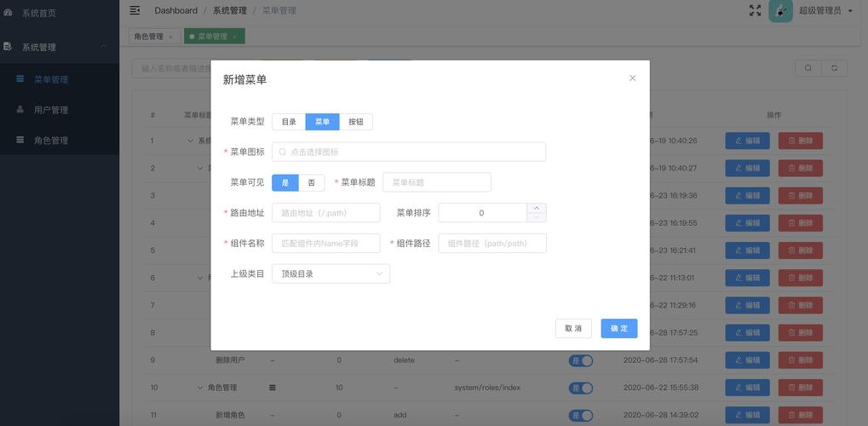This screenshot has width=868, height=426.
Task: Click the icon beside sidebar 系统管理
Action: (7, 47)
